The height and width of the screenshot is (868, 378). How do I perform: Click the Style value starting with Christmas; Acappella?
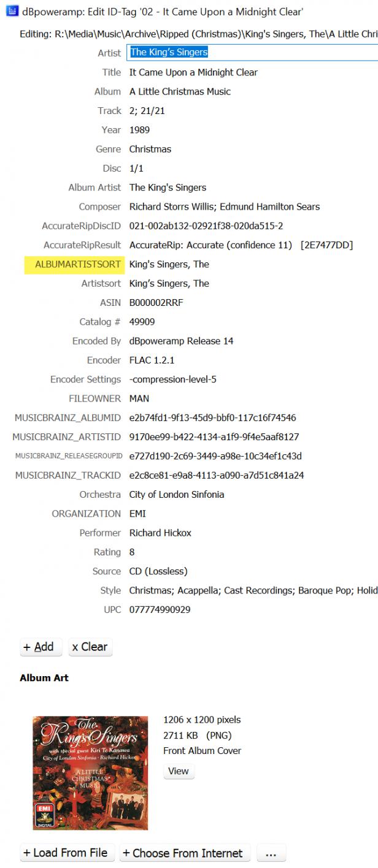pos(252,590)
